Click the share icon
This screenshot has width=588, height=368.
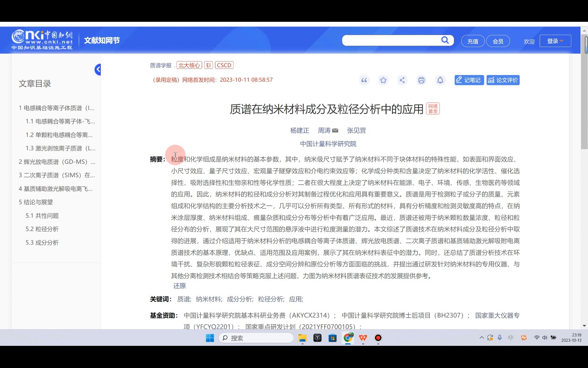(x=402, y=80)
